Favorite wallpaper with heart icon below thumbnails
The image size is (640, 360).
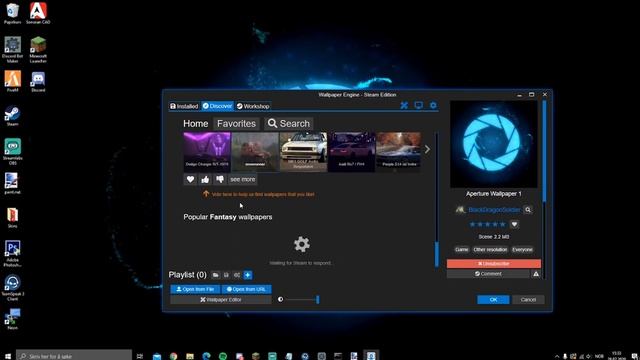(x=190, y=179)
